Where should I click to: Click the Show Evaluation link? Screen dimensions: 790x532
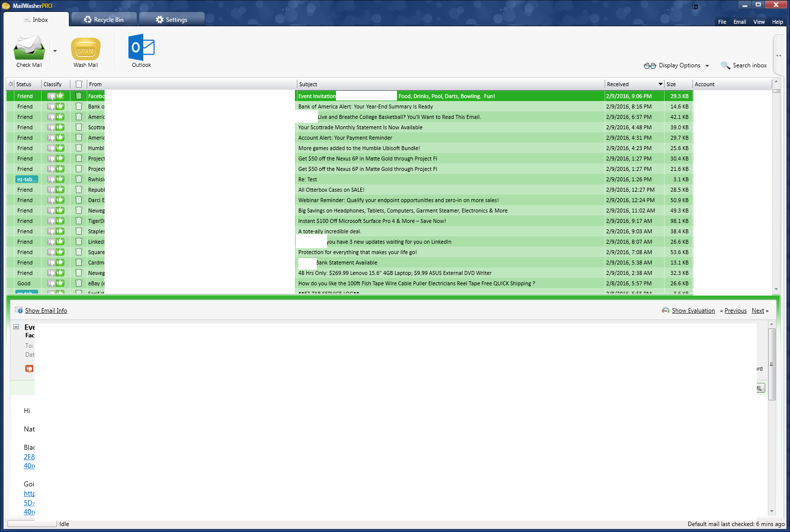pos(693,311)
